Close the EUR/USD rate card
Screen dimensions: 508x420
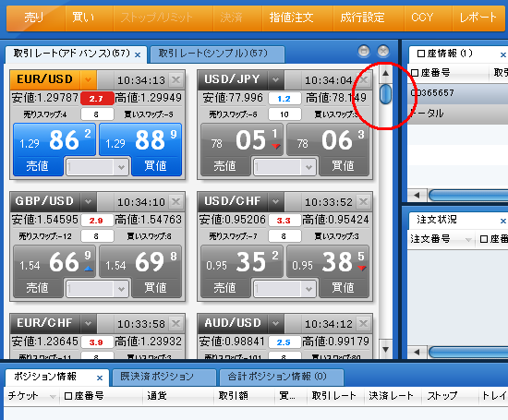(175, 79)
